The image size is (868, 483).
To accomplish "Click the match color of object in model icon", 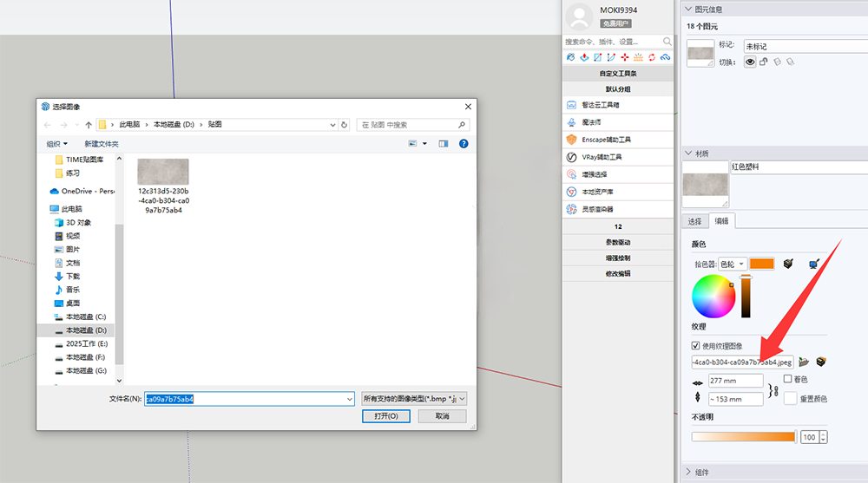I will (x=788, y=264).
